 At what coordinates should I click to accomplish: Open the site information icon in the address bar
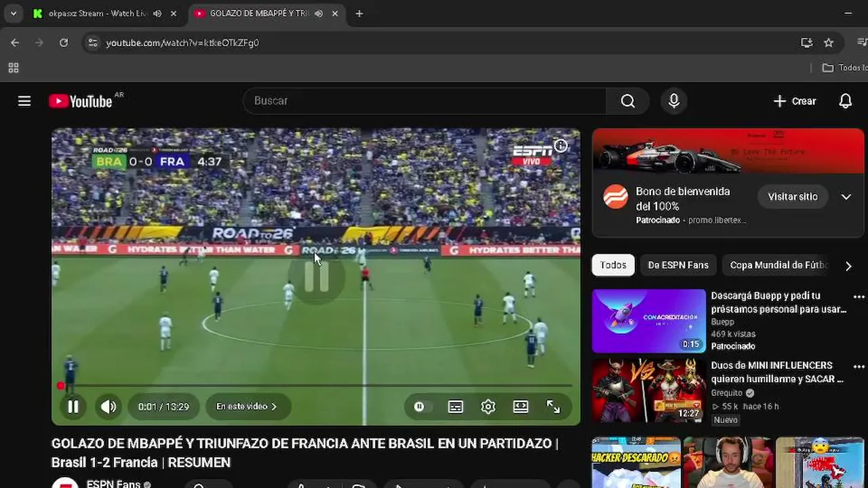pos(93,43)
